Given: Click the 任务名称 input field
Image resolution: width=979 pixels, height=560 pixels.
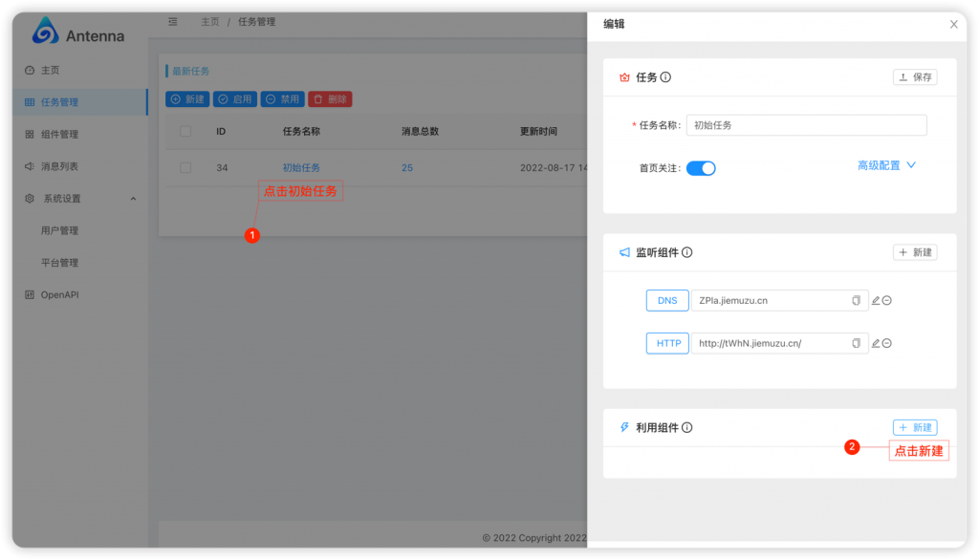Looking at the screenshot, I should tap(806, 125).
